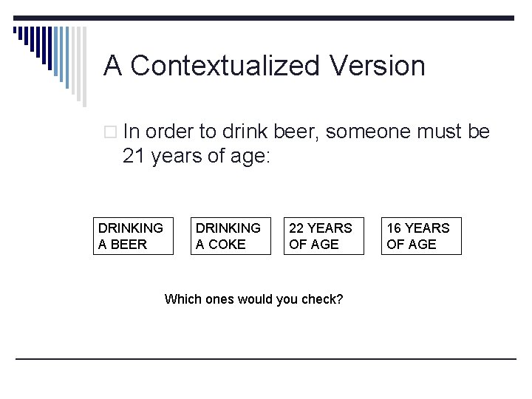Click the Which ones would you check? text
Viewport: 532px width, 399px height.
253,299
